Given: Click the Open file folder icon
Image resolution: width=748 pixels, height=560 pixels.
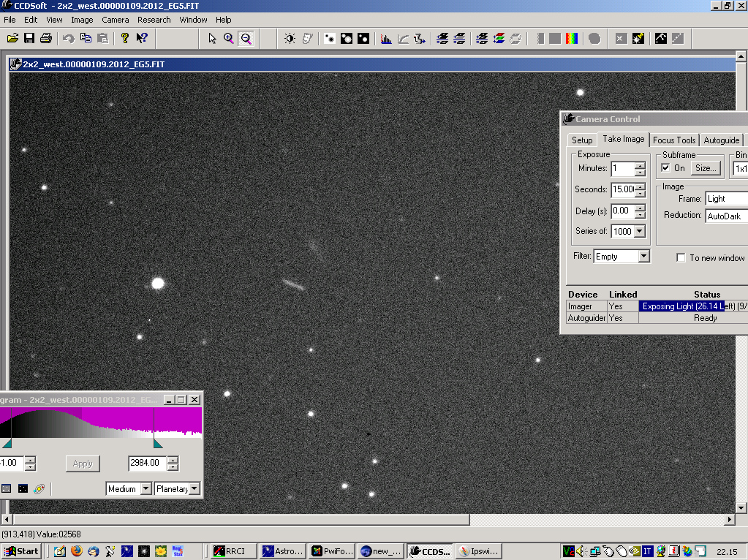Looking at the screenshot, I should coord(12,38).
